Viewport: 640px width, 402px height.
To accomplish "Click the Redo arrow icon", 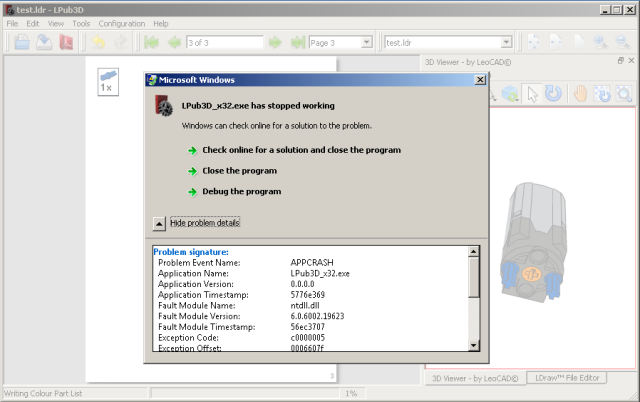I will (120, 42).
